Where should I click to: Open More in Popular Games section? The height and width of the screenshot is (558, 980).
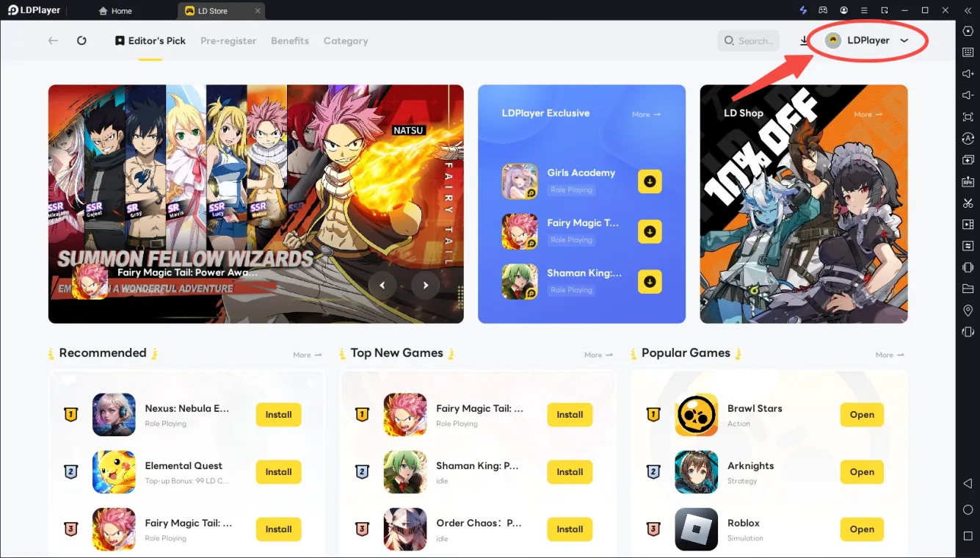click(888, 354)
